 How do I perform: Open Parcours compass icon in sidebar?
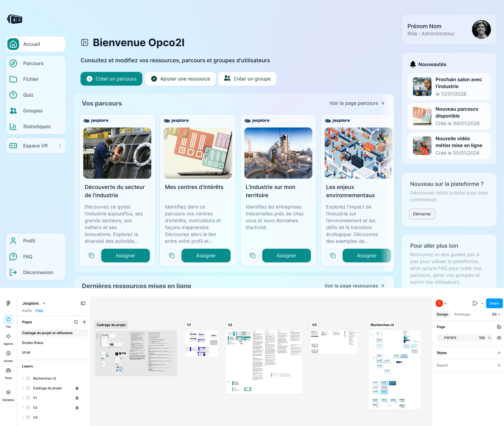coord(13,63)
